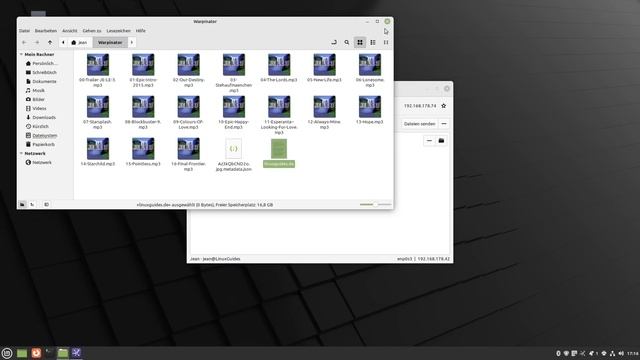This screenshot has height=360, width=640.
Task: Open Downloads in the sidebar
Action: point(40,118)
